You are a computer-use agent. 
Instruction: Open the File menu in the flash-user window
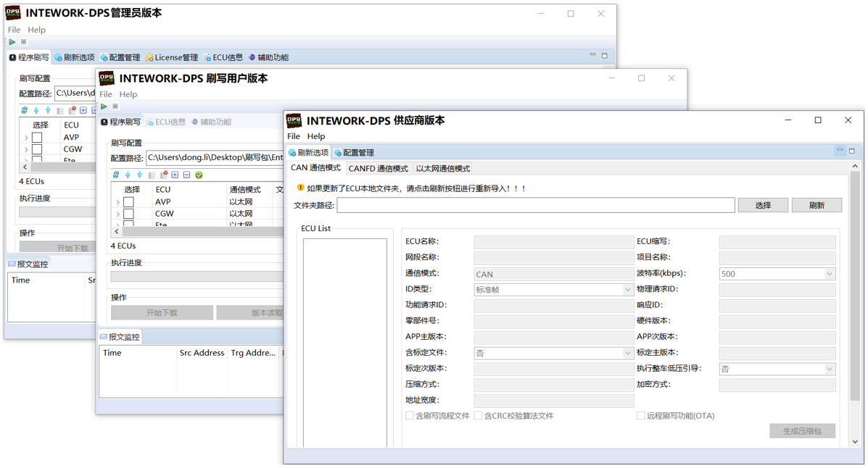point(106,94)
